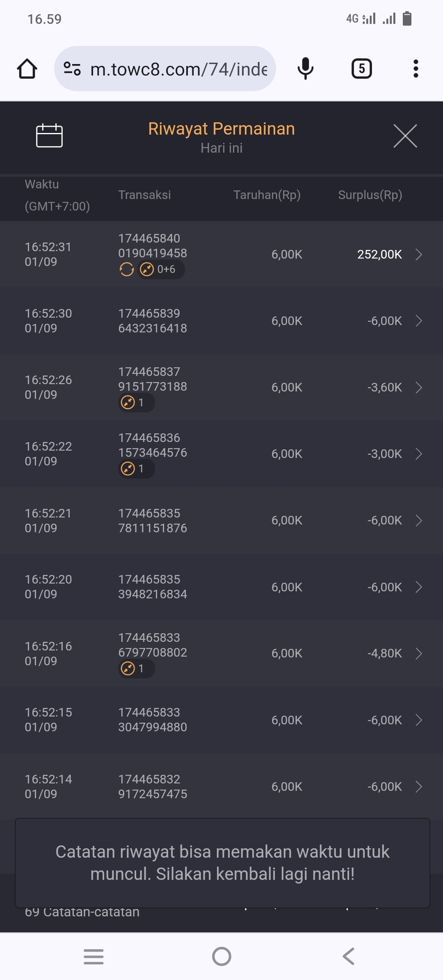Expand the -3,00K surplus row chevron
Image resolution: width=443 pixels, height=980 pixels.
[x=419, y=454]
